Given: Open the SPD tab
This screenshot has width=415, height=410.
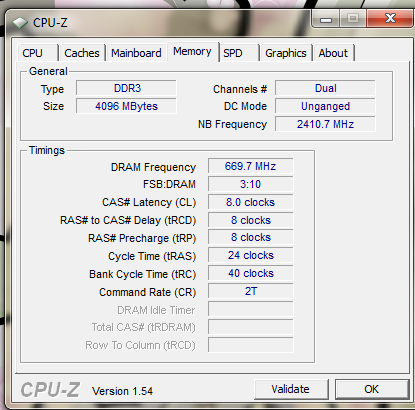Looking at the screenshot, I should [x=239, y=53].
